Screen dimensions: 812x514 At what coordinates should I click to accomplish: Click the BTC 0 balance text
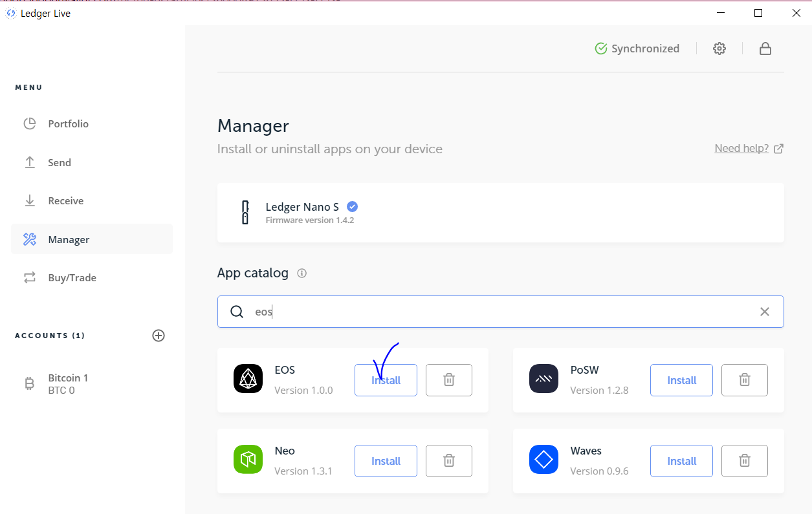[61, 391]
